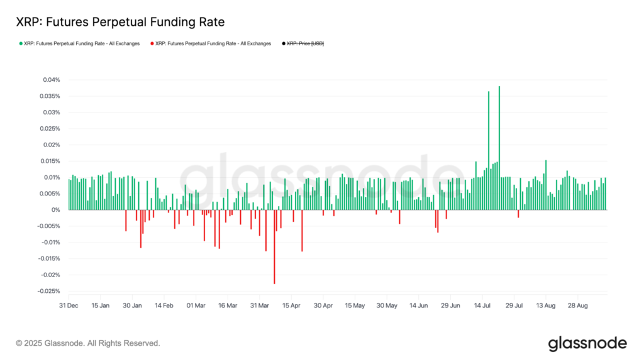
Task: Click the 31 Dec date label
Action: pyautogui.click(x=69, y=305)
